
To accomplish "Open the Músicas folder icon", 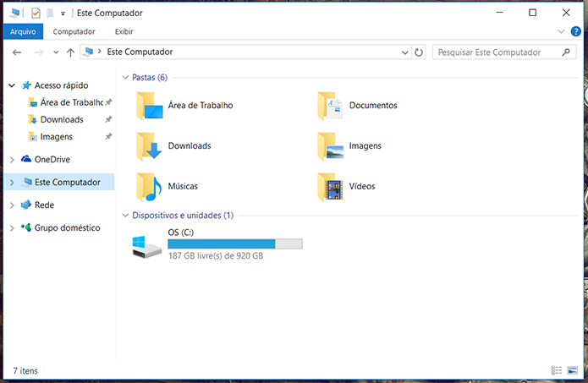I will pyautogui.click(x=149, y=187).
